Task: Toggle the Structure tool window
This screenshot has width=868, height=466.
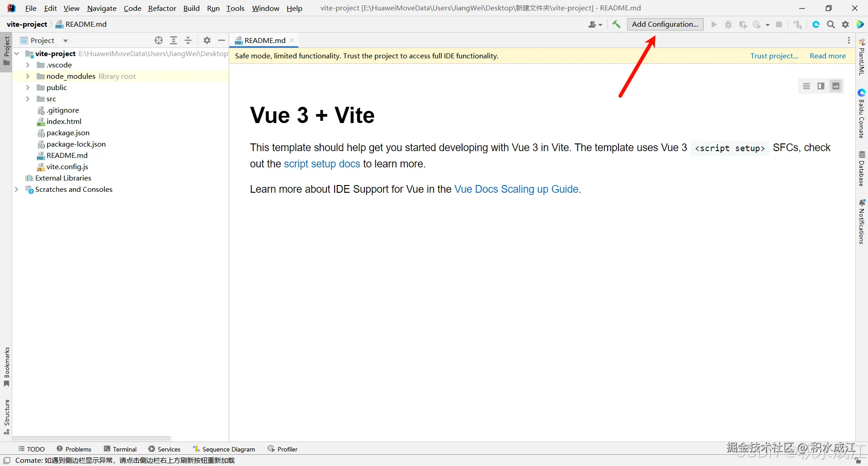Action: (6, 417)
